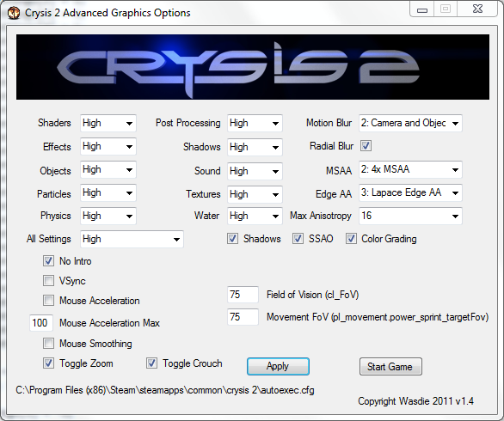Click the autoexec.cfg file path text
504x421 pixels.
(x=165, y=390)
